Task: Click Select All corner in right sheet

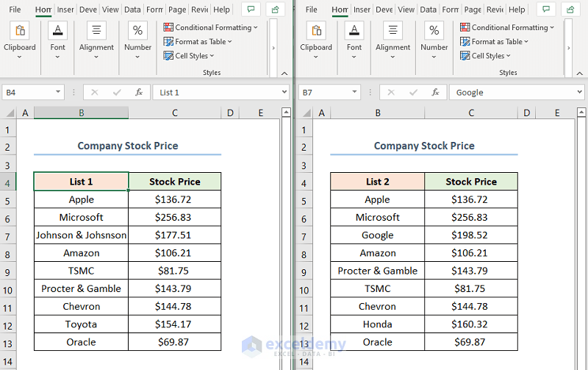Action: [306, 113]
